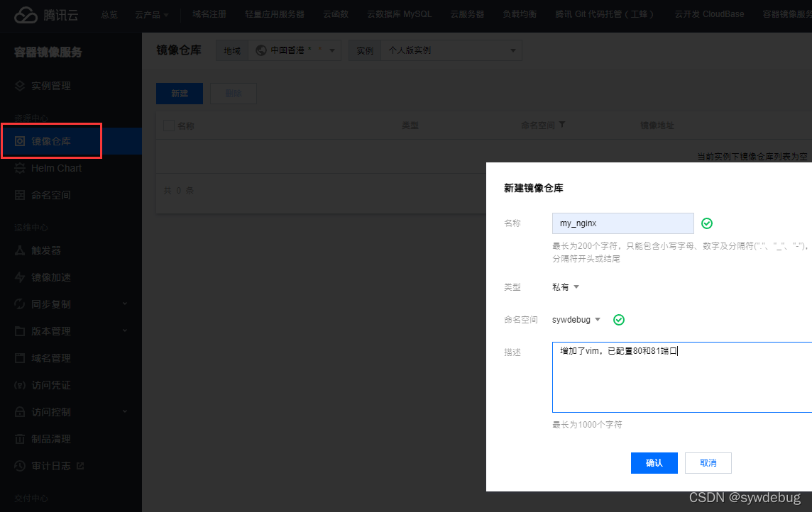The height and width of the screenshot is (512, 812).
Task: Open 云数据库 MySQL in top navigation
Action: (400, 14)
